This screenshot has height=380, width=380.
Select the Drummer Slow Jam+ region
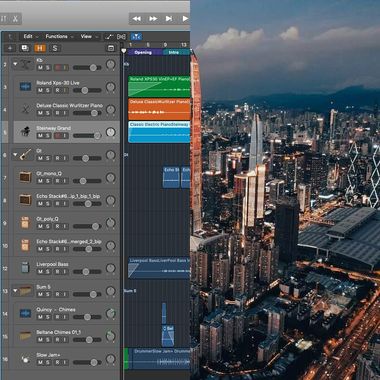coord(159,359)
